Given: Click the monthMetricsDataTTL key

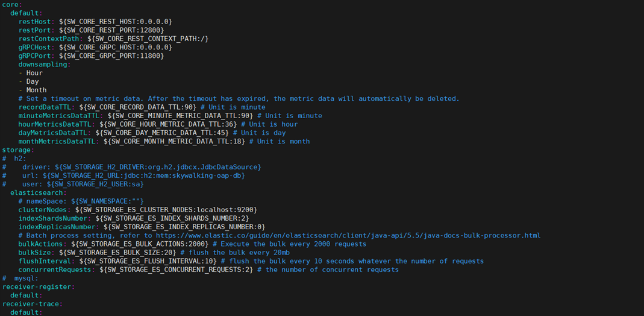Looking at the screenshot, I should click(x=58, y=141).
